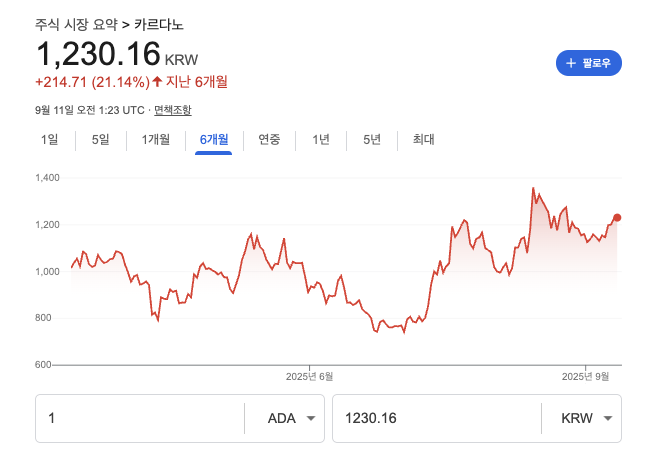
Task: Show the 최대 range tab
Action: tap(423, 140)
